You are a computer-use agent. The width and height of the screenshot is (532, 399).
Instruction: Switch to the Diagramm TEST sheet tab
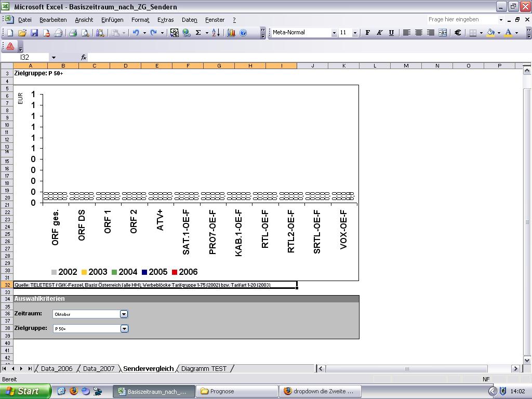pyautogui.click(x=204, y=369)
